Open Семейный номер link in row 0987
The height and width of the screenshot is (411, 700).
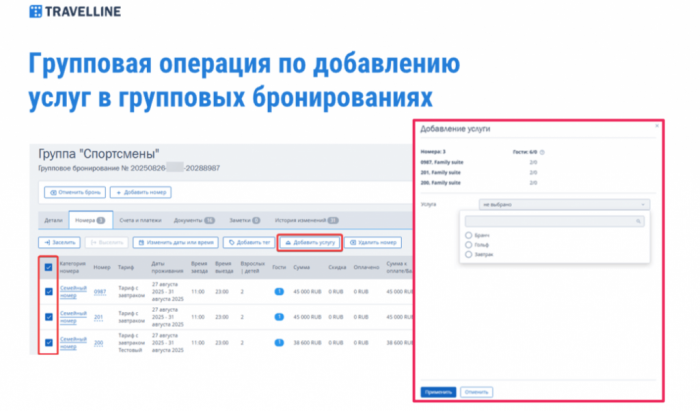(73, 292)
